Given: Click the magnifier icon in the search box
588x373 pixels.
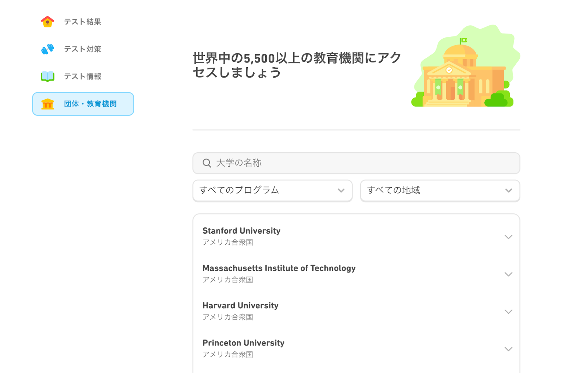Looking at the screenshot, I should point(207,163).
